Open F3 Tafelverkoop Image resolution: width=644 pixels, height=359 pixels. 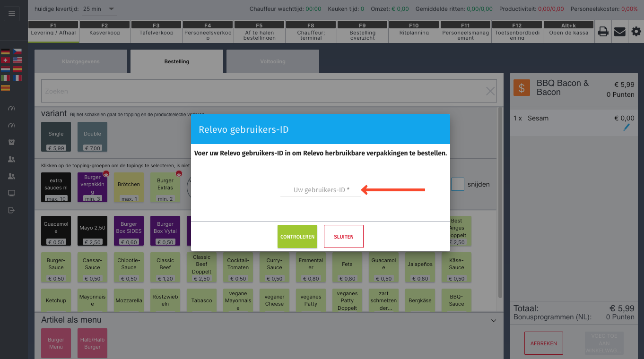156,32
